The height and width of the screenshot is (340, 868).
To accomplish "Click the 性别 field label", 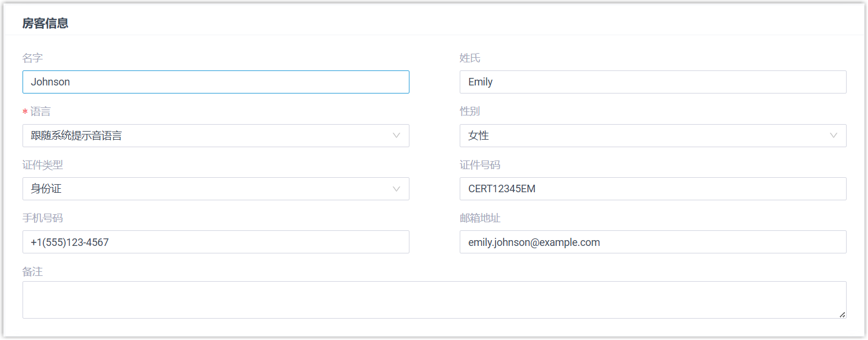I will (470, 111).
